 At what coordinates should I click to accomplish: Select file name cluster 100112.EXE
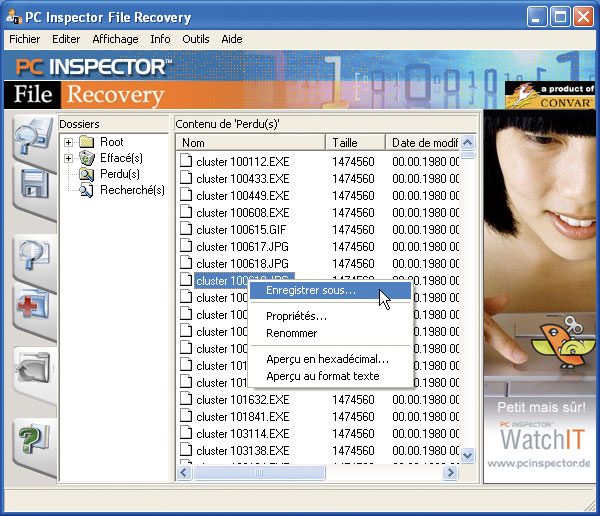243,162
